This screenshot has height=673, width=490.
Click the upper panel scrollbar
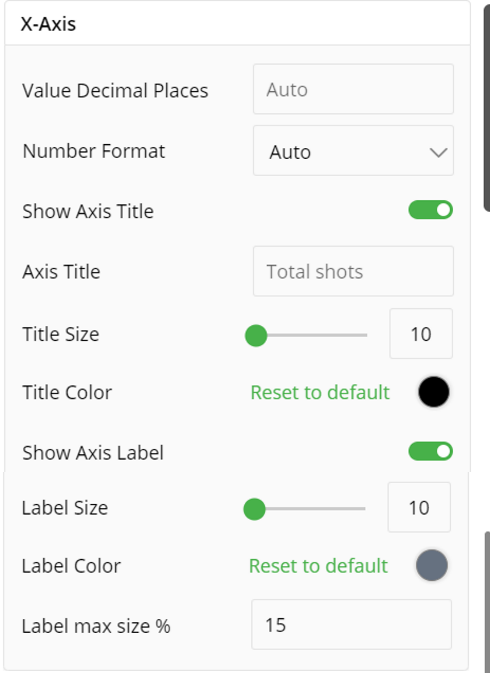coord(487,107)
